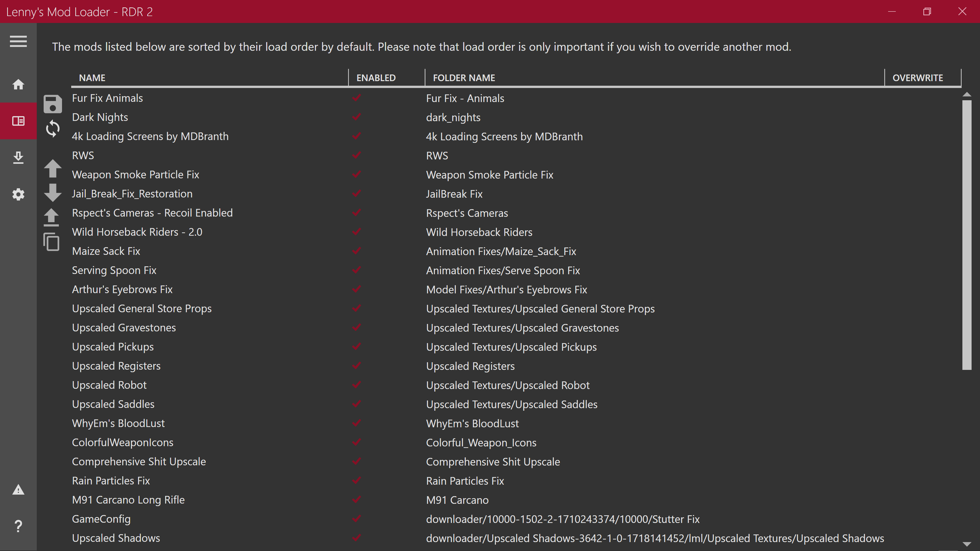Click the move-to-top arrow icon
Screen dimensions: 980x551
point(52,217)
